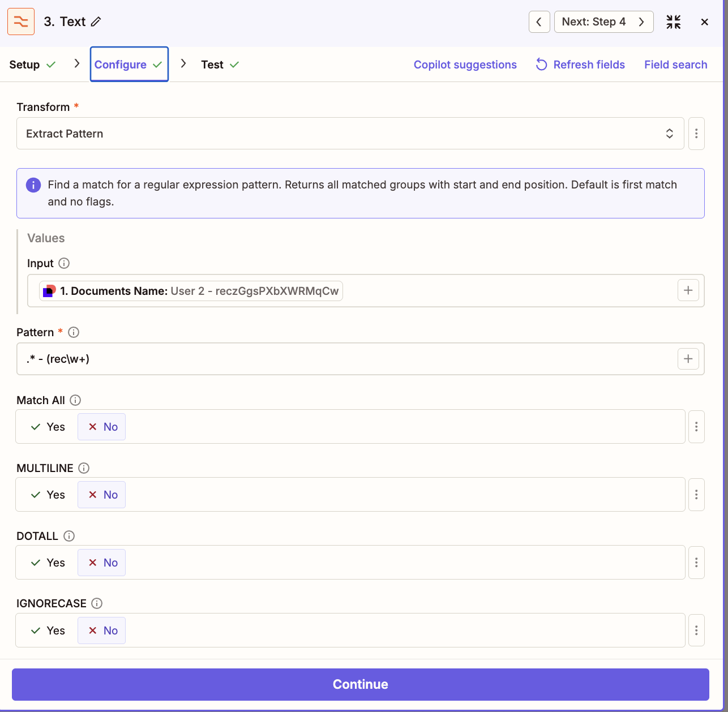Open three-dot menu beside Match All
This screenshot has width=728, height=712.
pyautogui.click(x=696, y=427)
